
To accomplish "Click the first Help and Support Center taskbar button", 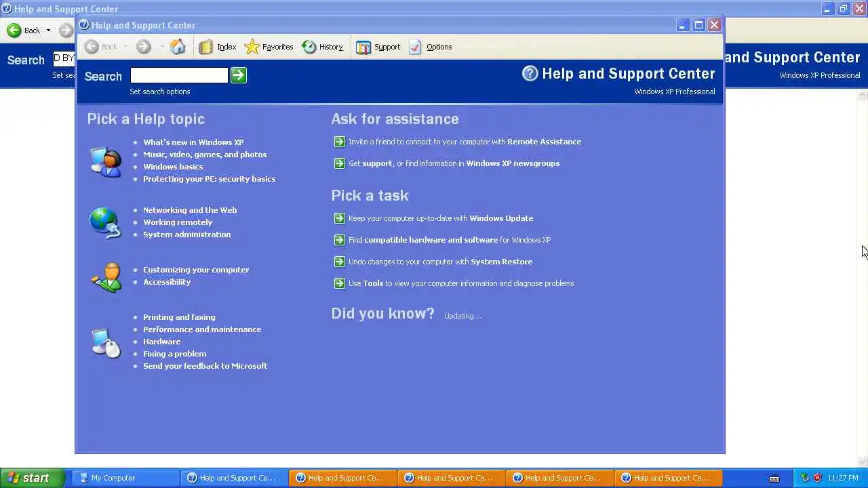I will [233, 478].
